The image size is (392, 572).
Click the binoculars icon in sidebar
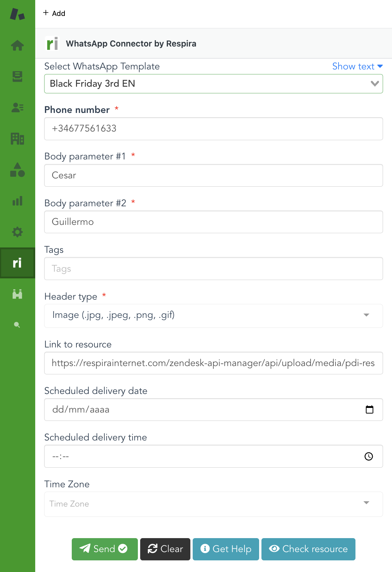tap(17, 294)
